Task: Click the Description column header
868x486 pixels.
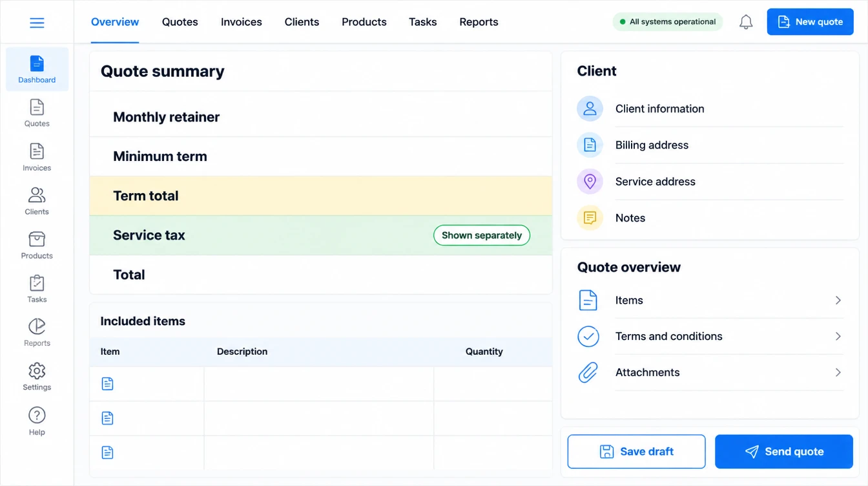Action: [x=242, y=352]
